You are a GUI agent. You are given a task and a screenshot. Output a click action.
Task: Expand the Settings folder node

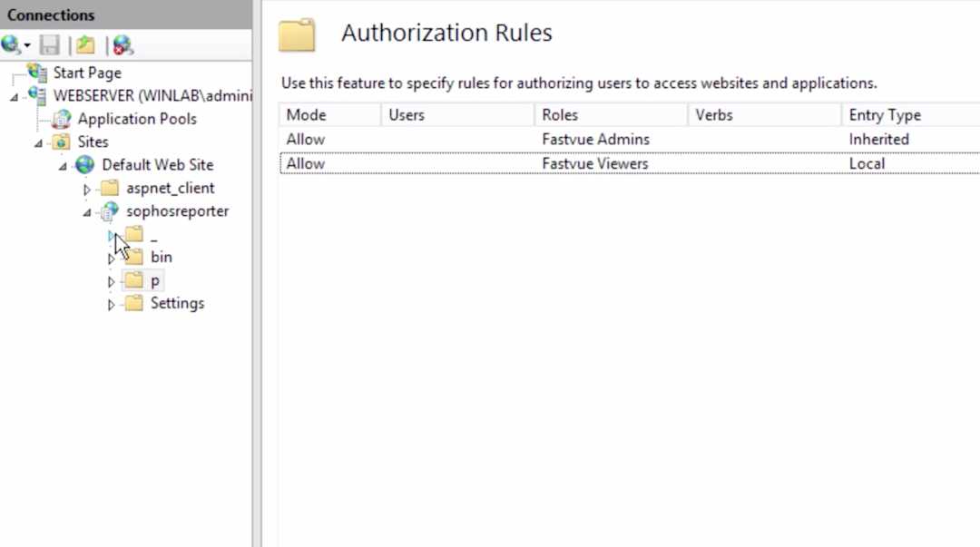(110, 304)
